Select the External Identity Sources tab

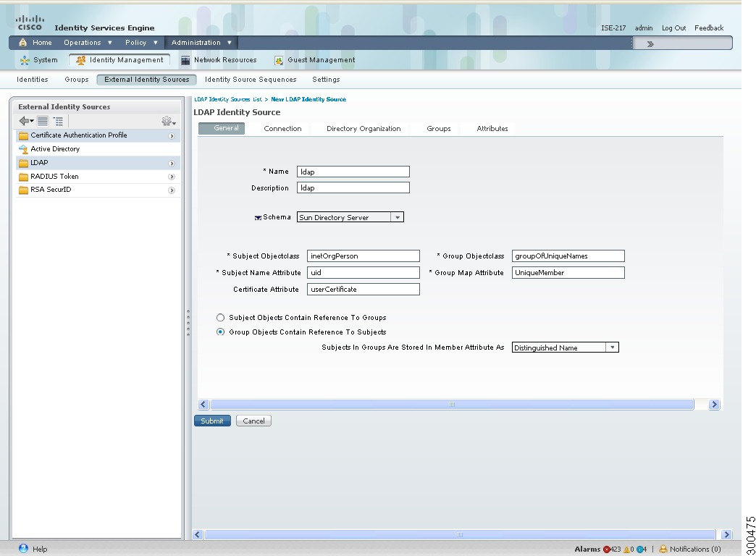click(x=146, y=80)
